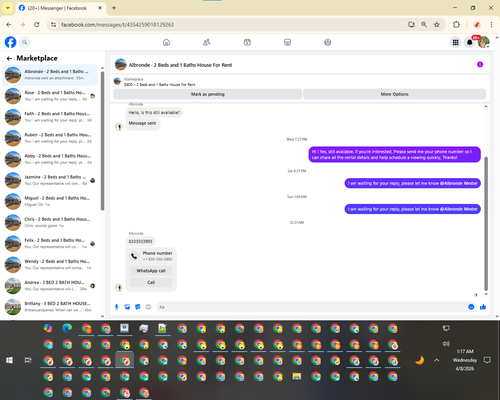The image size is (500, 400).
Task: Open the Abby conversation
Action: tap(50, 159)
